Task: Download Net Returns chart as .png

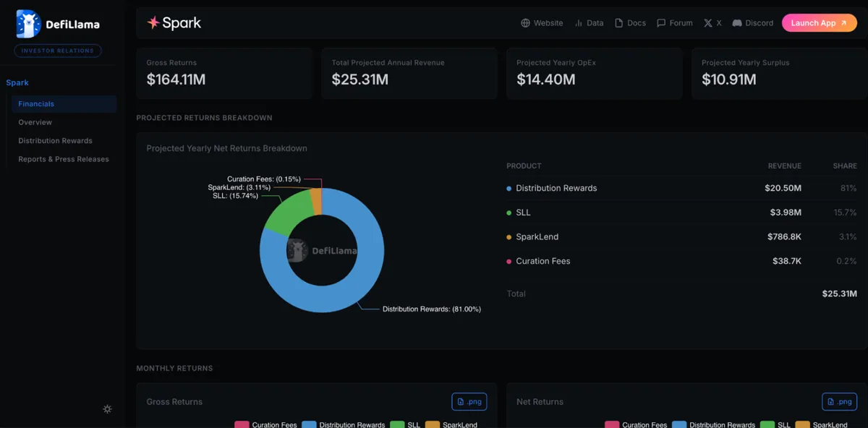Action: (x=839, y=401)
